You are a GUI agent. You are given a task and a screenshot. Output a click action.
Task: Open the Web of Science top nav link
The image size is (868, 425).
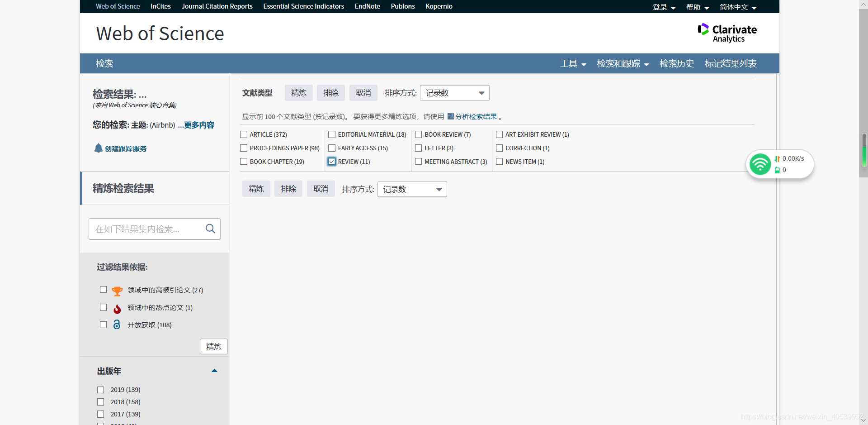point(118,6)
